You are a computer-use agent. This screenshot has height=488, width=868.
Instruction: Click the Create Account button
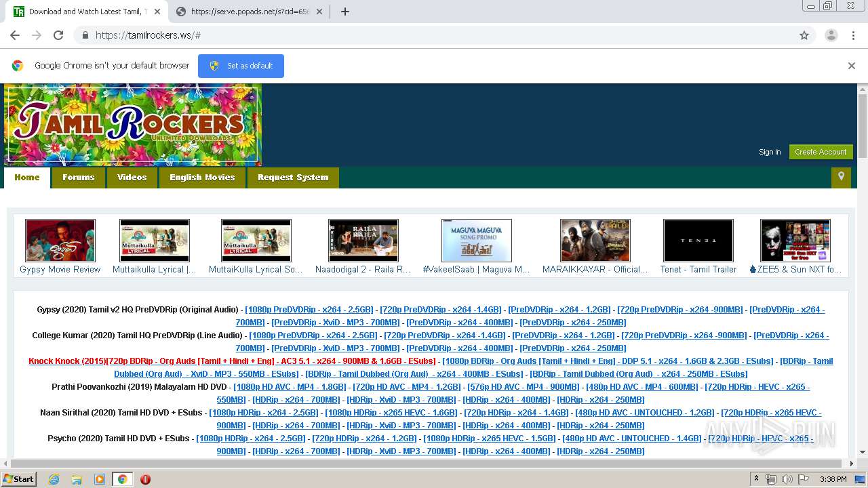[x=821, y=152]
